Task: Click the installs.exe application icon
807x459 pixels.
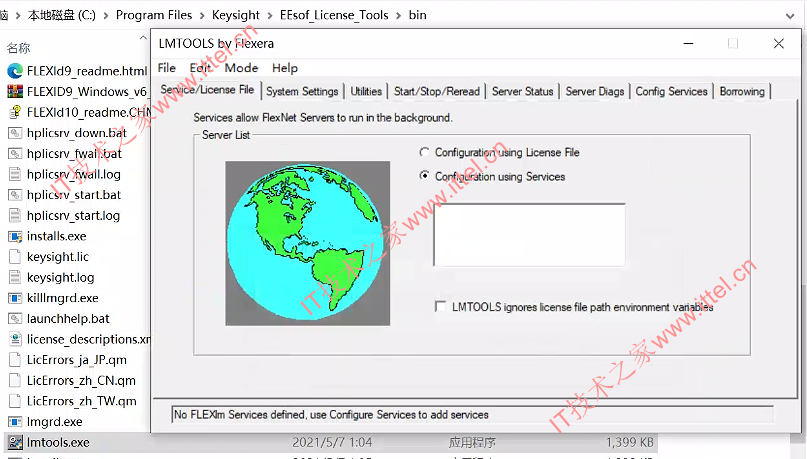Action: pyautogui.click(x=15, y=236)
